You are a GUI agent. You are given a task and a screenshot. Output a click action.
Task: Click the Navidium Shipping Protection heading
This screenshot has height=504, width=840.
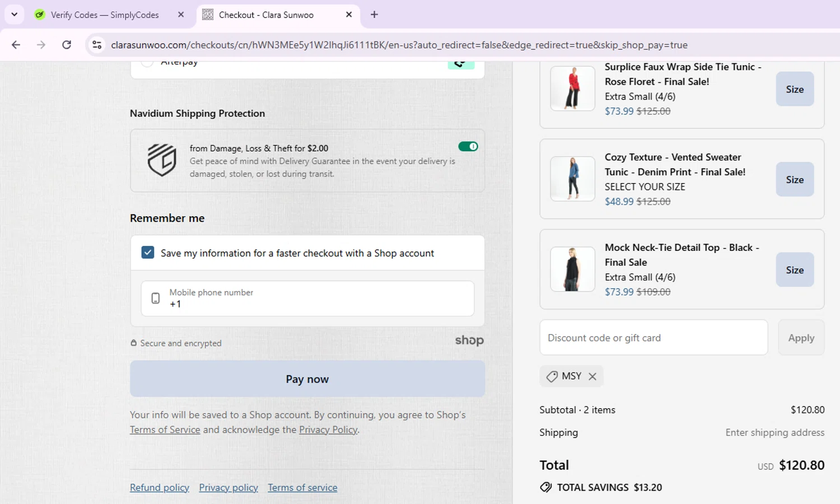coord(197,113)
